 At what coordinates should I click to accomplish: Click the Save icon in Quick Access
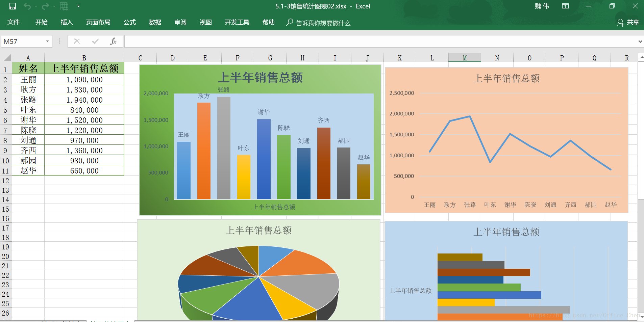tap(13, 6)
